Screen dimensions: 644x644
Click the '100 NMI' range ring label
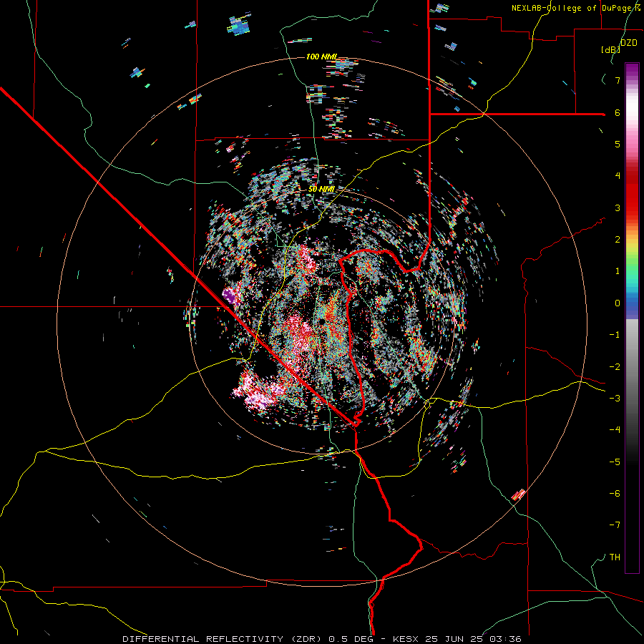tap(321, 57)
